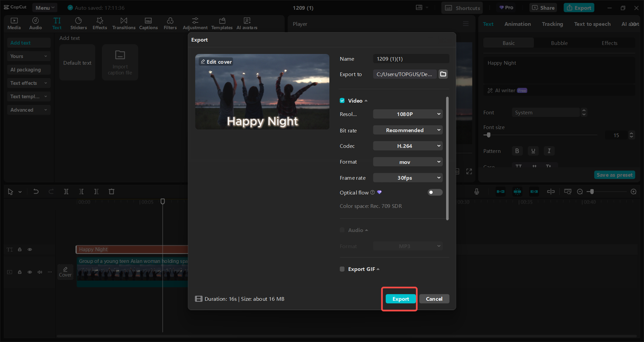The height and width of the screenshot is (342, 644).
Task: Open the Adjustment panel icon
Action: 195,23
